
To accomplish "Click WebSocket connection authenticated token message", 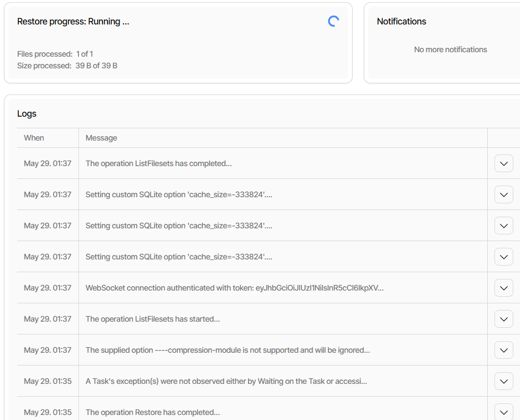I will tap(235, 288).
